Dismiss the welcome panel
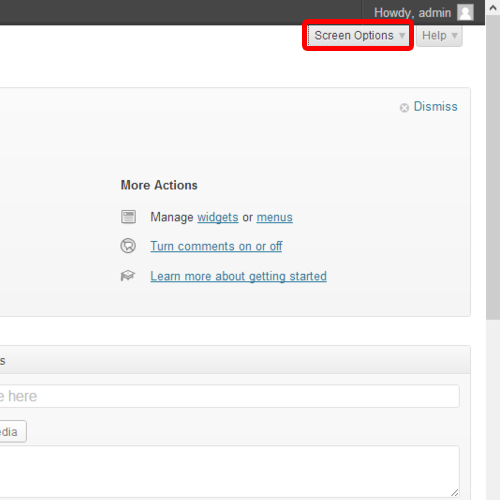This screenshot has height=500, width=500. tap(435, 107)
